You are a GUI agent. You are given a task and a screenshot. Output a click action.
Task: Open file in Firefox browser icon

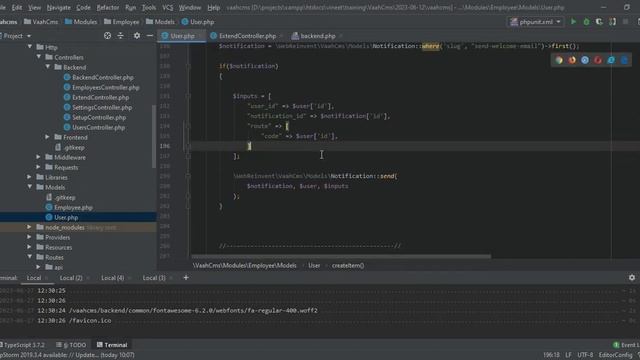click(x=572, y=60)
